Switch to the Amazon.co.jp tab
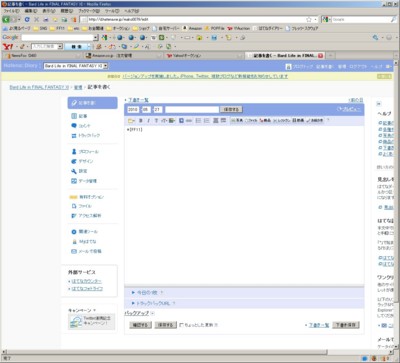Image resolution: width=400 pixels, height=363 pixels. [x=123, y=56]
